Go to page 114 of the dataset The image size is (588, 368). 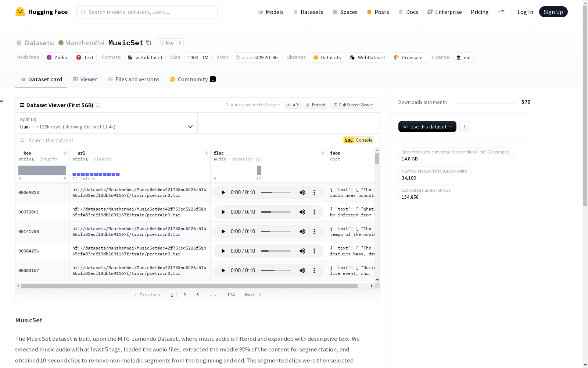click(231, 295)
